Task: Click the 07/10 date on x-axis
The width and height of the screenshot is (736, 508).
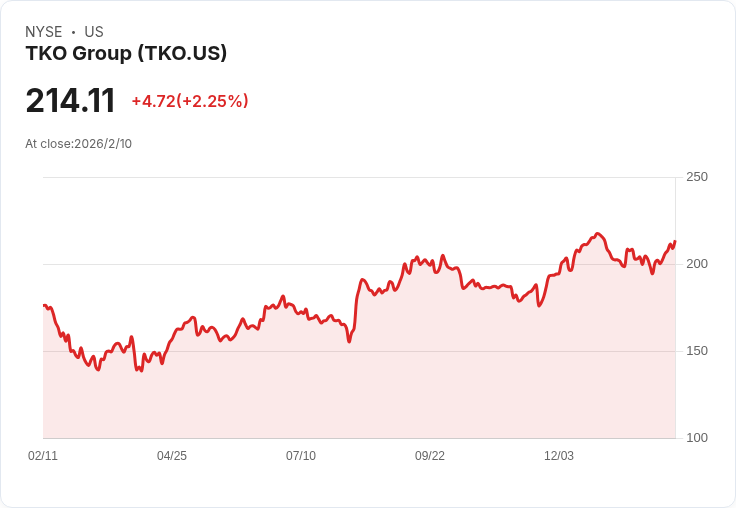Action: 301,455
